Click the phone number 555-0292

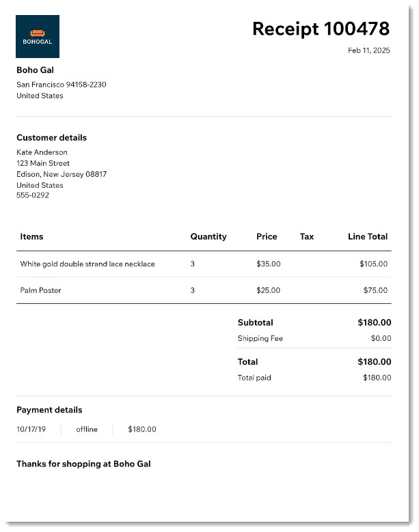click(x=33, y=195)
